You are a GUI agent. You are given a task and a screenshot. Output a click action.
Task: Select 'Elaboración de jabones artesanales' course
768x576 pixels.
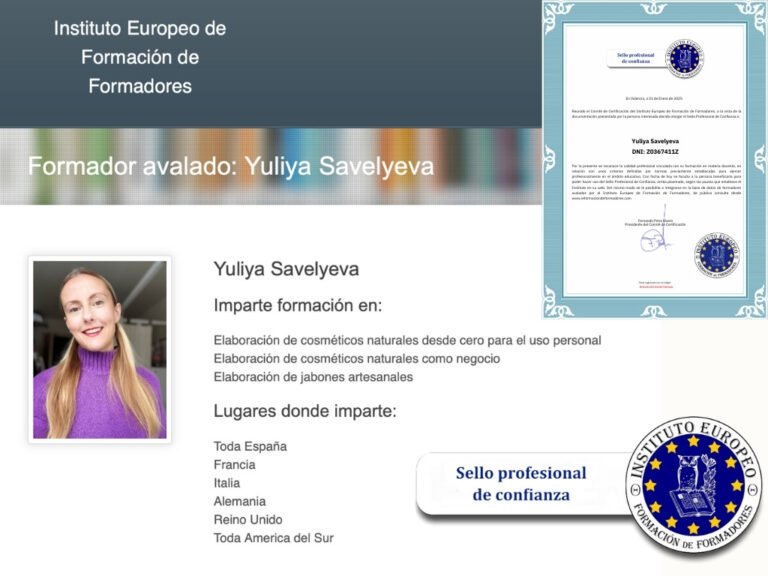[313, 377]
